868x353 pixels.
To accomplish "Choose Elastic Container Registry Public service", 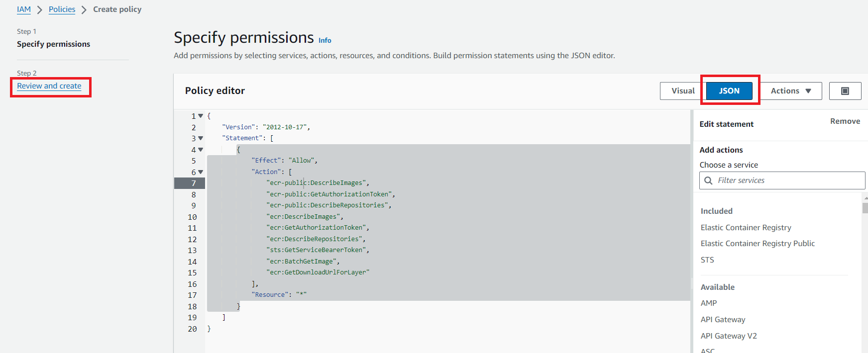I will click(757, 244).
